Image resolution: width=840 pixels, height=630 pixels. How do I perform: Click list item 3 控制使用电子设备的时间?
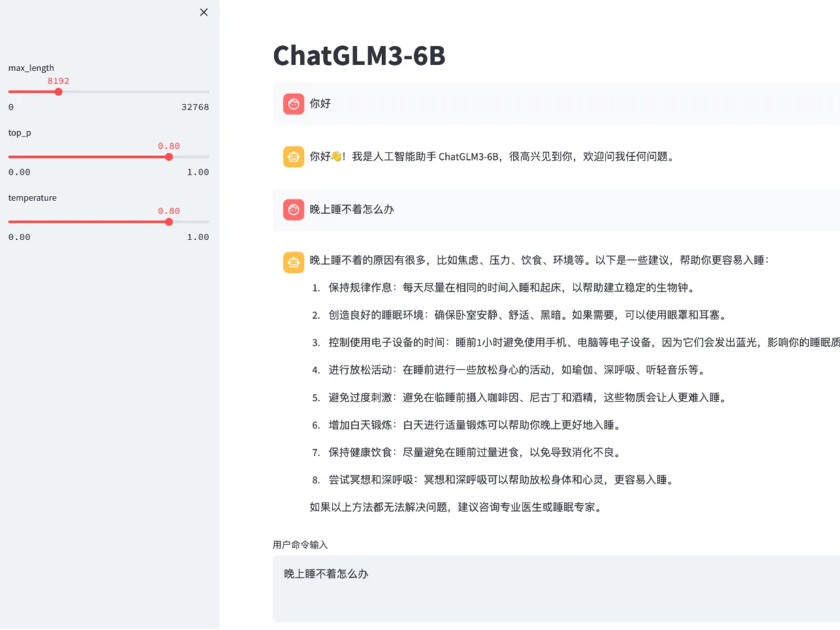584,343
